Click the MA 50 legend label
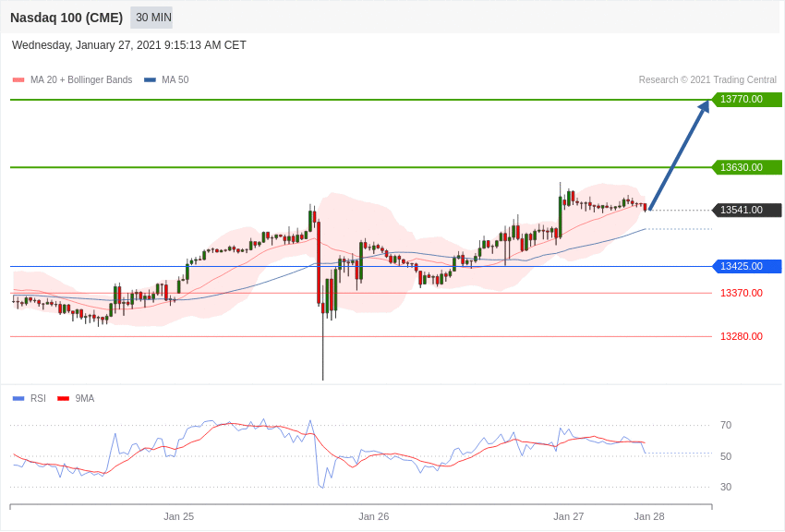The width and height of the screenshot is (785, 532). (175, 79)
